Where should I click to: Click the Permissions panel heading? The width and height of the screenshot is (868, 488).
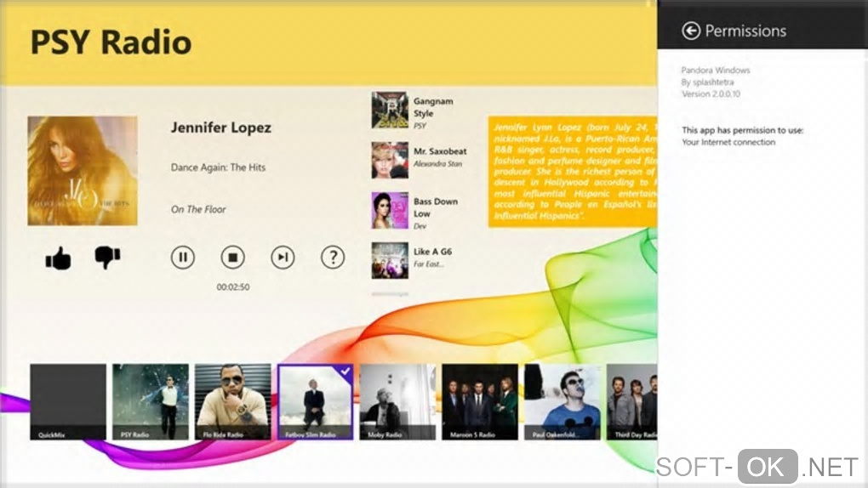click(745, 31)
